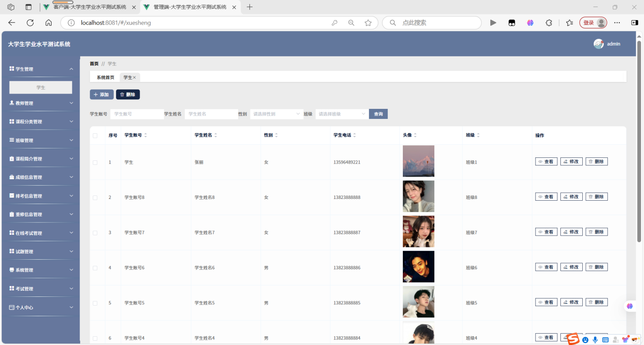The image size is (644, 345).
Task: Click the zoom magnifier icon in address bar
Action: [x=351, y=23]
